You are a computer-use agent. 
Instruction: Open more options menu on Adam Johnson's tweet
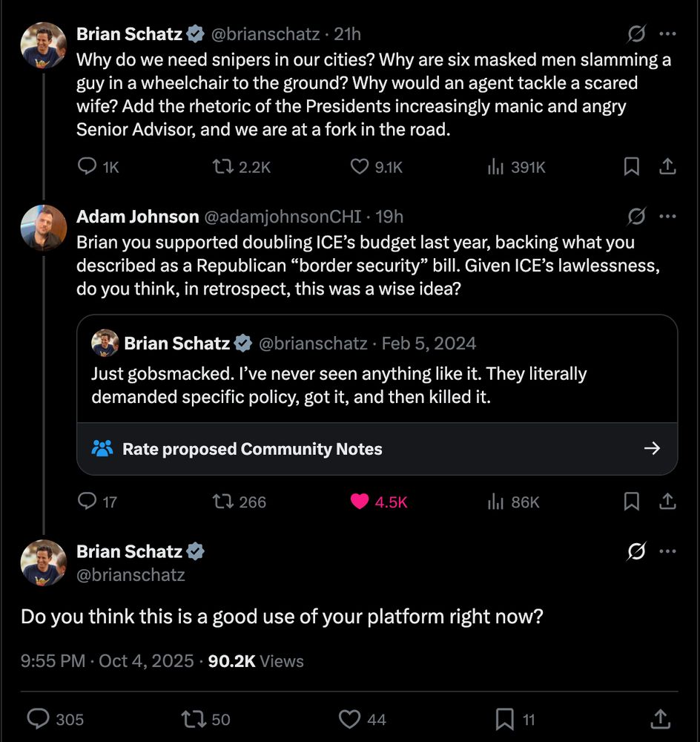coord(667,217)
